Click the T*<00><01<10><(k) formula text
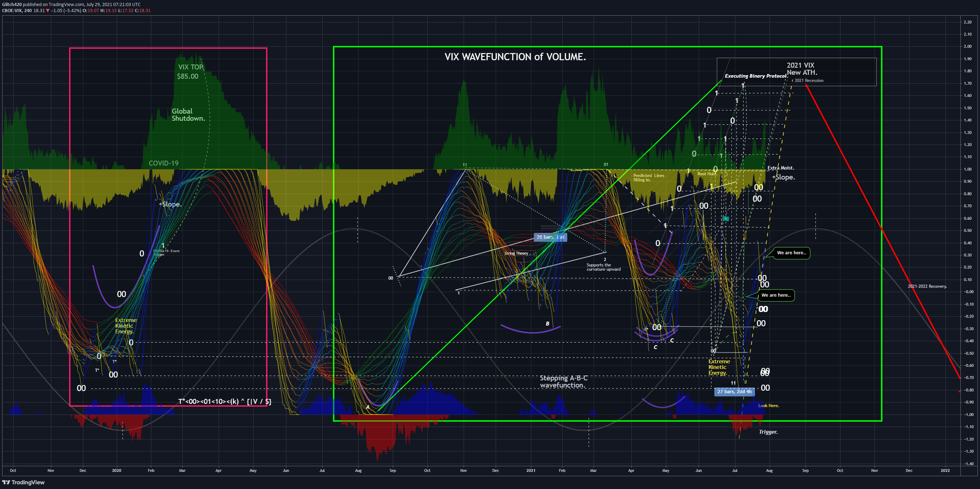This screenshot has width=980, height=489. pos(225,401)
